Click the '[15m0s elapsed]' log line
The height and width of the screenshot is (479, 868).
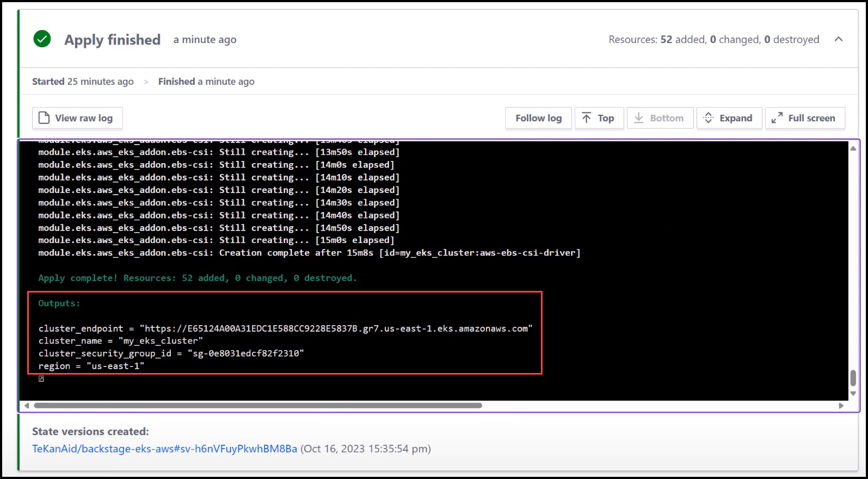(x=217, y=240)
